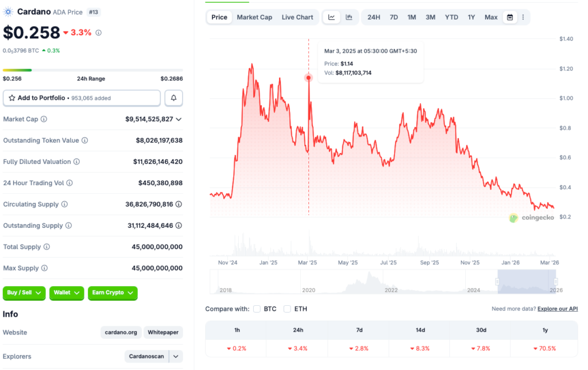Open the chart's three-dot options menu
The height and width of the screenshot is (370, 588).
tap(523, 17)
